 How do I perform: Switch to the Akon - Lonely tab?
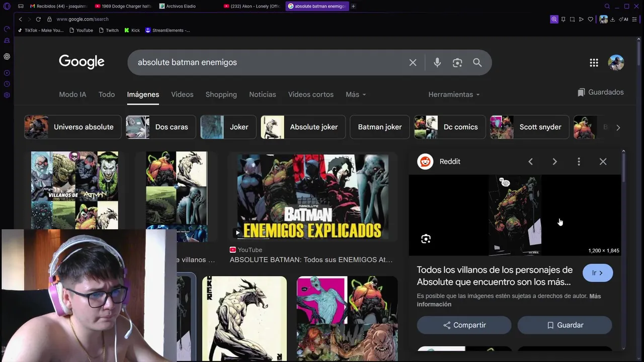[253, 6]
